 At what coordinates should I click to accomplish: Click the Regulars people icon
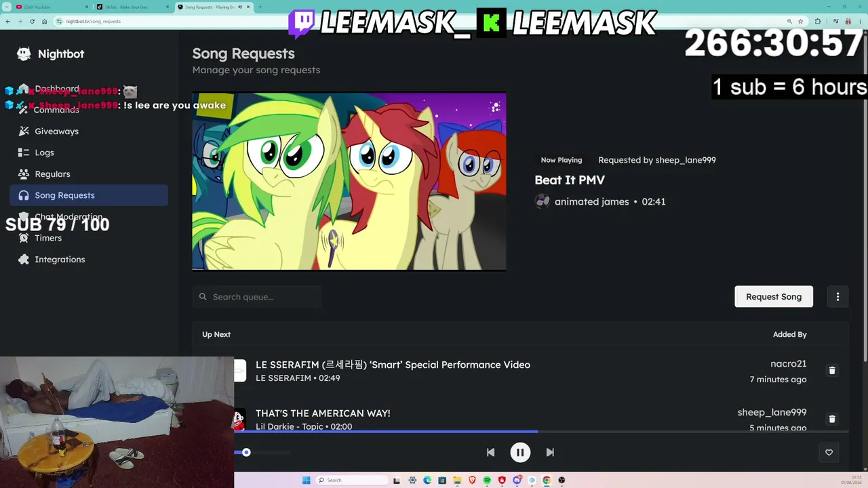24,174
